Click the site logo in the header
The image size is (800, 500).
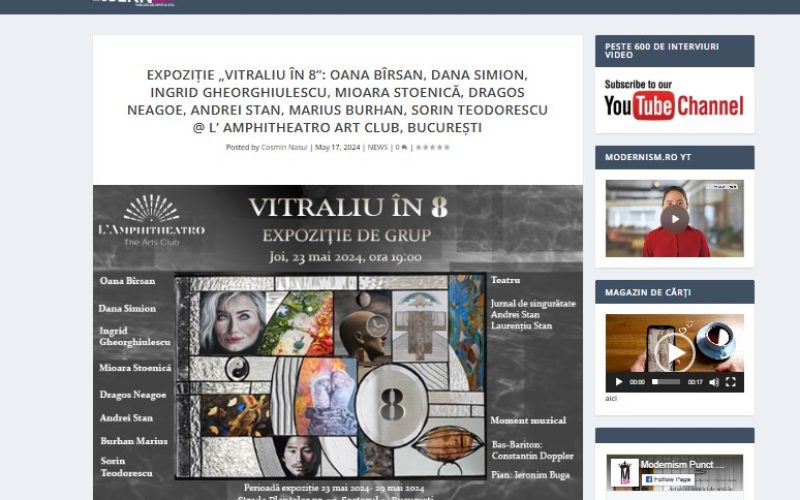coord(134,3)
